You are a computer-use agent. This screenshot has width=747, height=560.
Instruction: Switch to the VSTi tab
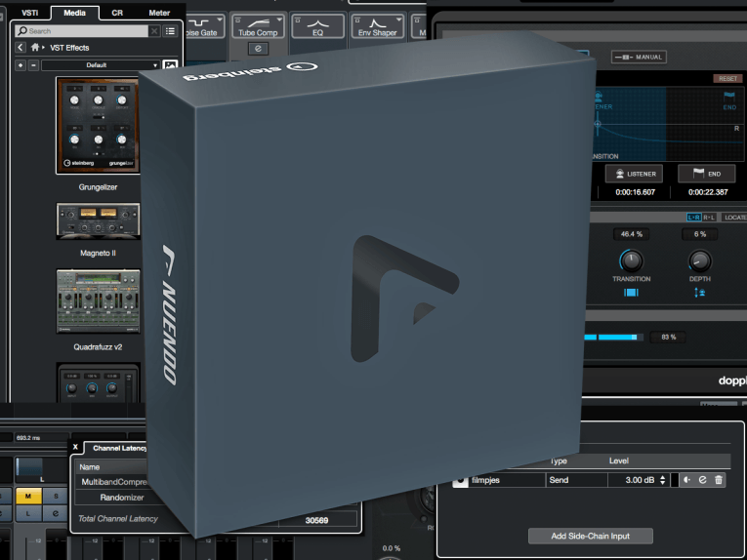[x=29, y=13]
